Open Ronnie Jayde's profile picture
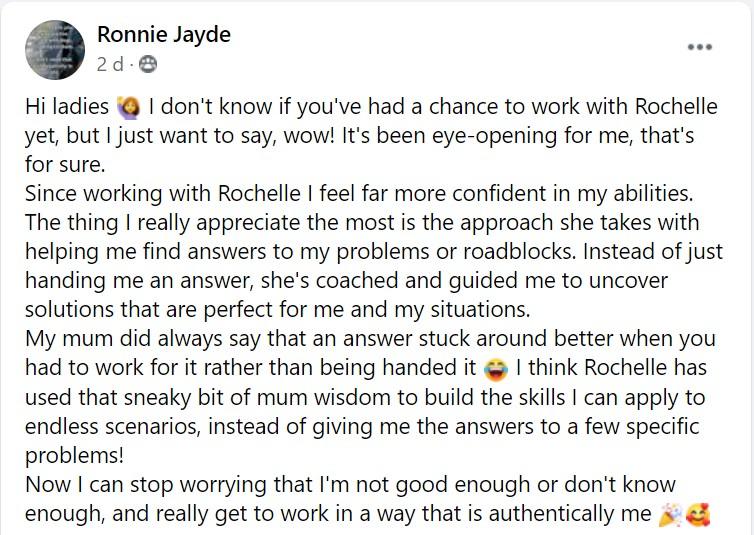The image size is (754, 535). pos(55,49)
